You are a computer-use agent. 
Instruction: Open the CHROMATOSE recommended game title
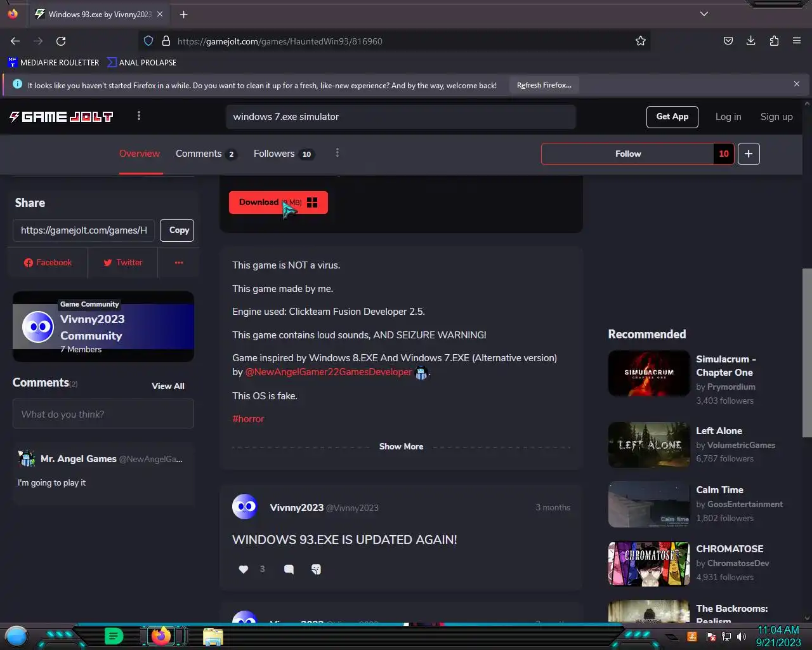730,549
